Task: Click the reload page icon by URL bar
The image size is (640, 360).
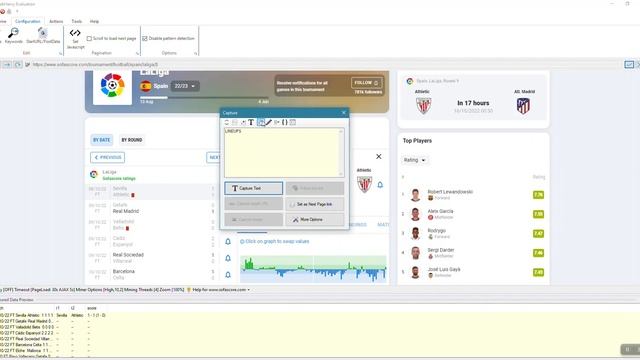Action: click(18, 64)
